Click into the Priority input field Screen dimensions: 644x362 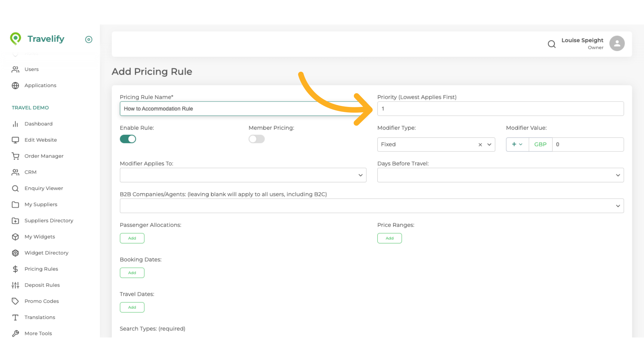500,109
